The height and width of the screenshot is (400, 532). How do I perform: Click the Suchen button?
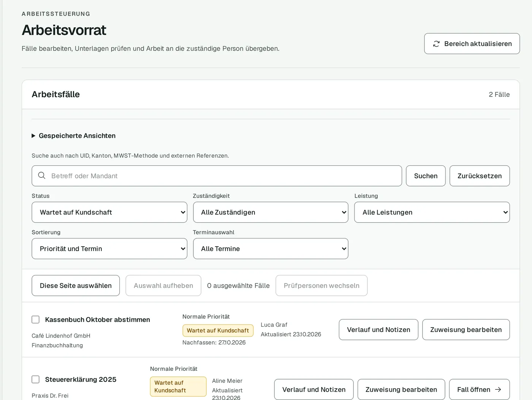click(426, 176)
